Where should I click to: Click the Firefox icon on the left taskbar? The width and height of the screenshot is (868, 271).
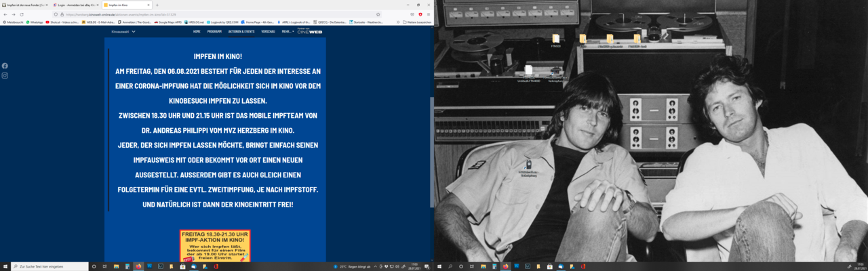[138, 266]
